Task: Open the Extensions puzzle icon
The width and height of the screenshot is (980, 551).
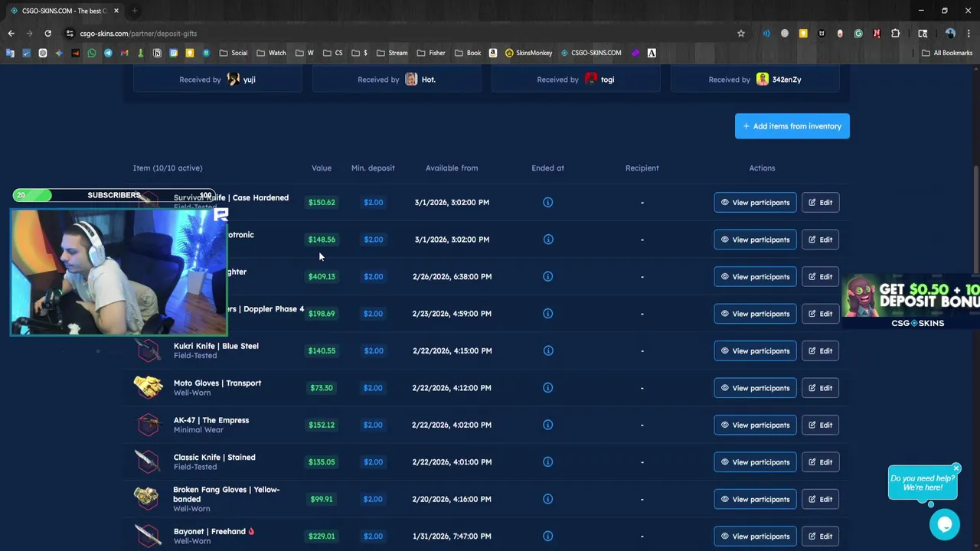Action: (x=895, y=34)
